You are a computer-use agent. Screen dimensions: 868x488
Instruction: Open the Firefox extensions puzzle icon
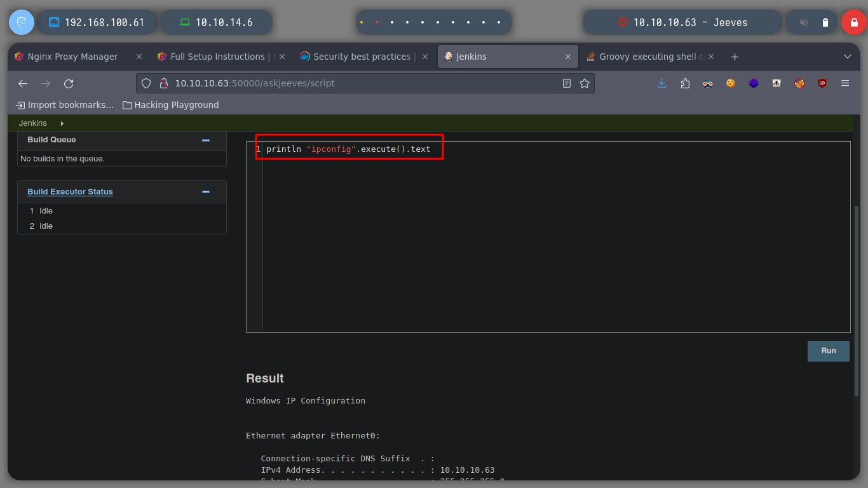point(685,83)
